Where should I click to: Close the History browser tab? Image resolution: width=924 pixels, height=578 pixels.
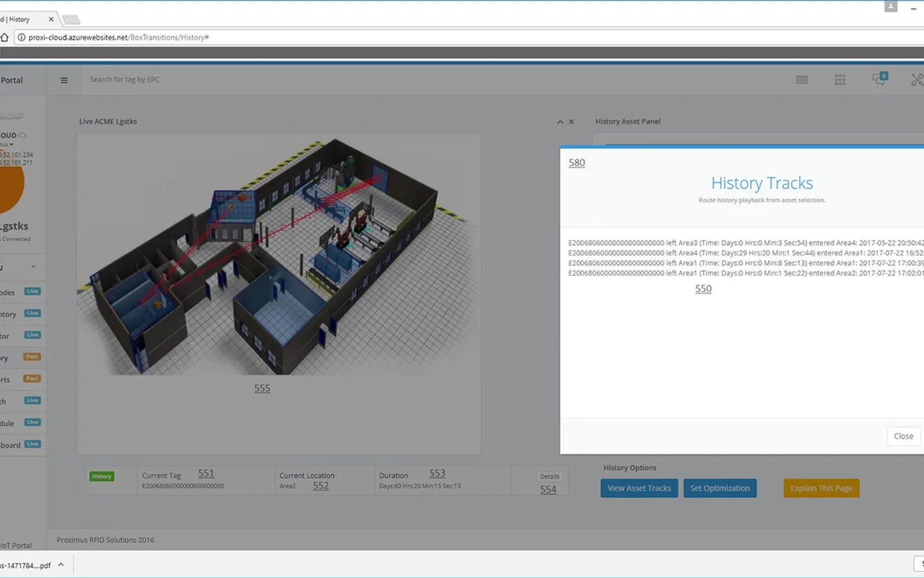[x=51, y=19]
